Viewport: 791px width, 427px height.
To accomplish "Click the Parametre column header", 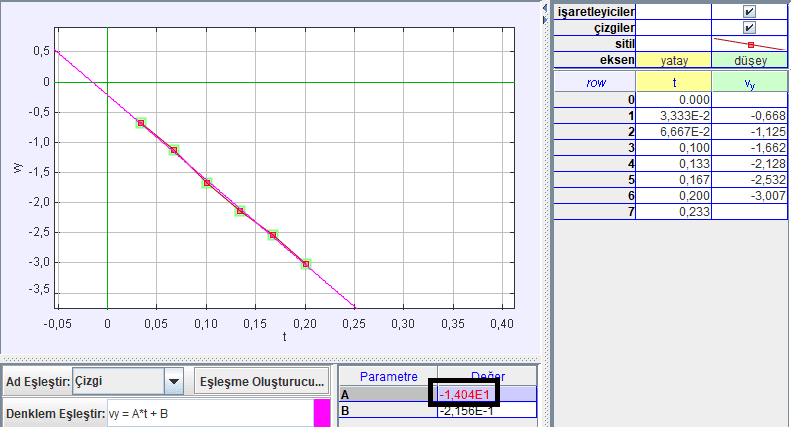I will [388, 377].
